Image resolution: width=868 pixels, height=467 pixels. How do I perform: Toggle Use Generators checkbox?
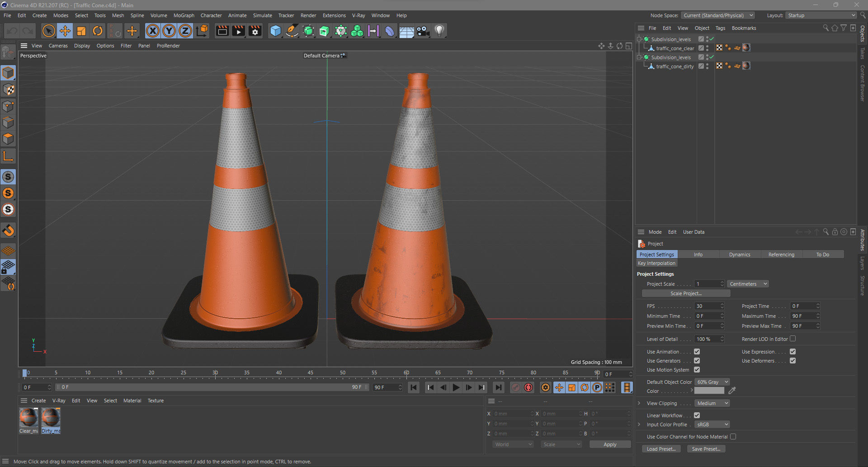697,361
